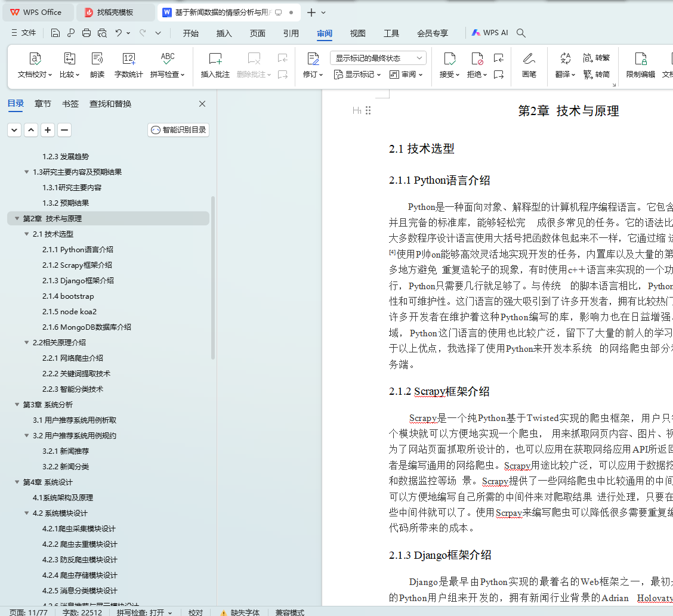Collapse the 2.1 技术选型 tree node

[27, 234]
